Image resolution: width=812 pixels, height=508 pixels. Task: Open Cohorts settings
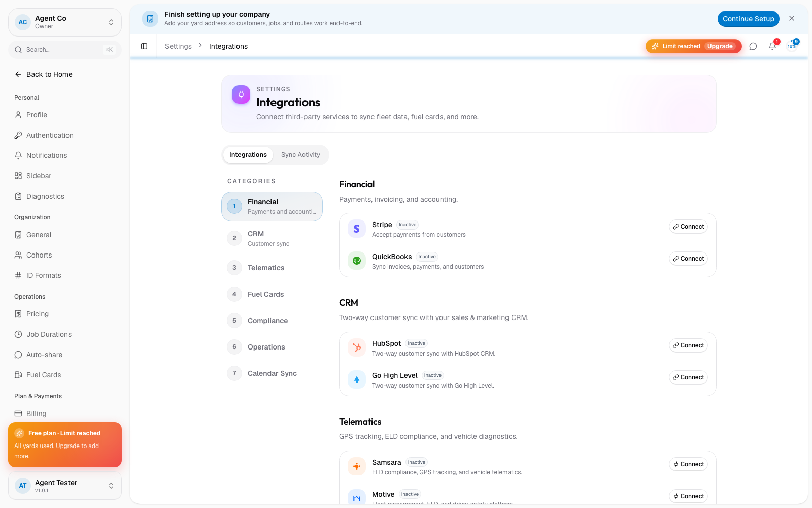click(x=65, y=255)
